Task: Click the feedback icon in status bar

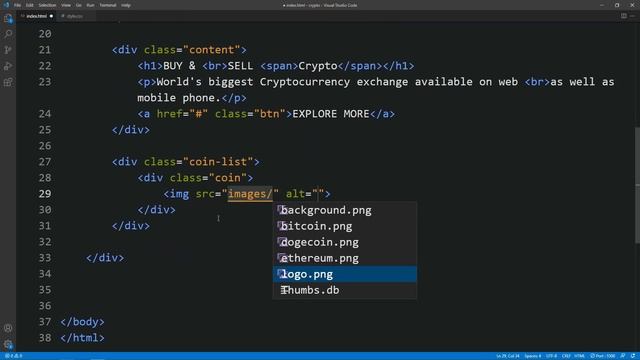Action: click(623, 356)
